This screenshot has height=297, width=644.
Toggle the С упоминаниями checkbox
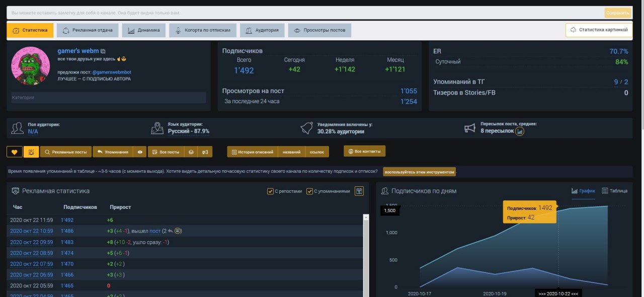310,191
